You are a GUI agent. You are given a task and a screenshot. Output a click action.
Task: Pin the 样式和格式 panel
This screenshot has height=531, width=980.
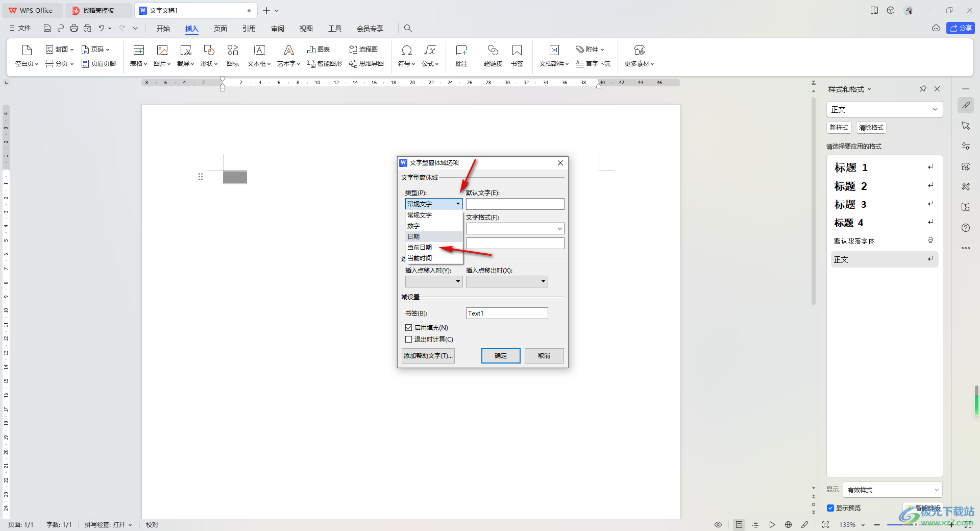pos(923,89)
